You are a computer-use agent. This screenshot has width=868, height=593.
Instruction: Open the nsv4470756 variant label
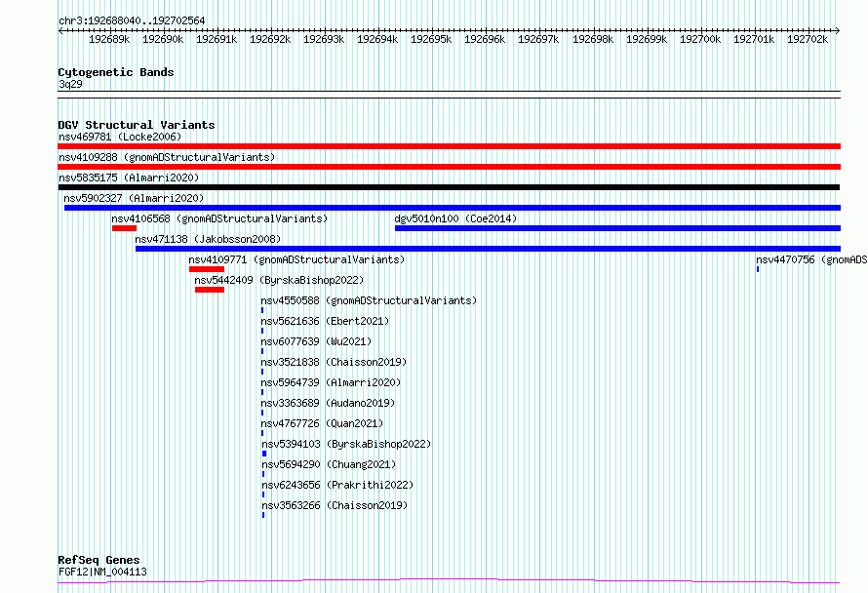coord(811,259)
